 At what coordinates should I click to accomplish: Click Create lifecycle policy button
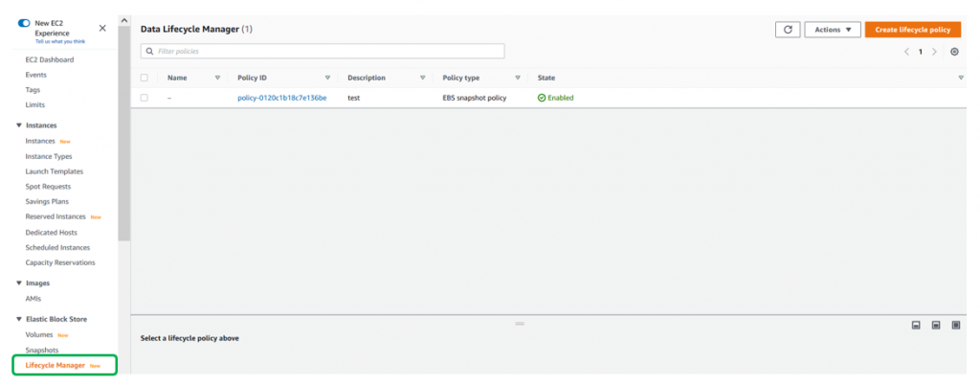click(912, 30)
